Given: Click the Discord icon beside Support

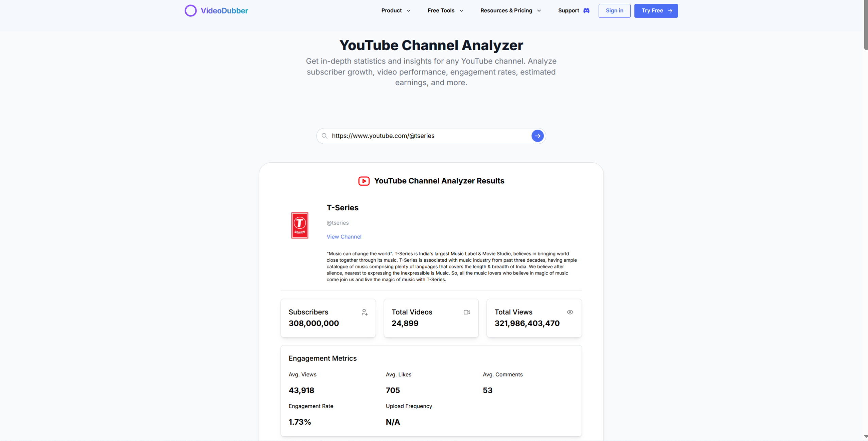Looking at the screenshot, I should [x=586, y=11].
